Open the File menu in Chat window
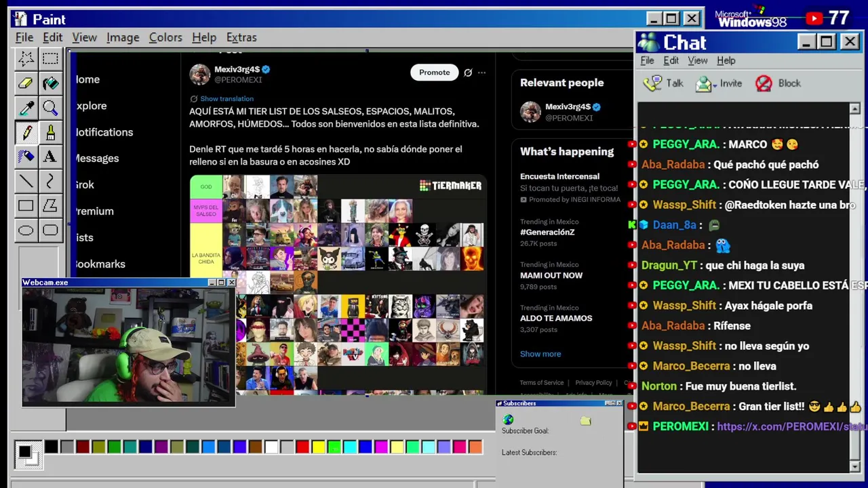Screen dimensions: 868x488 pos(647,60)
